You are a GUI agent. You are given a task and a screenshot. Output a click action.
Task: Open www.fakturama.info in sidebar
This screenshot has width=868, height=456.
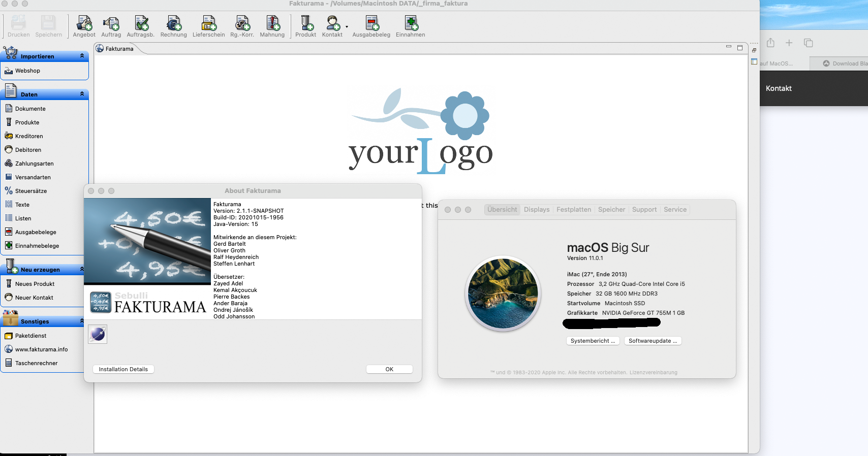click(41, 349)
